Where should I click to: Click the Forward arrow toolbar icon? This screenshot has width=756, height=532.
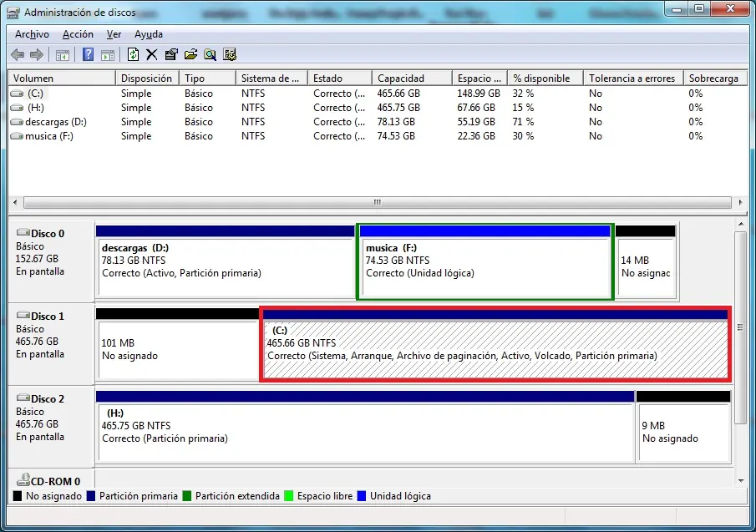37,54
